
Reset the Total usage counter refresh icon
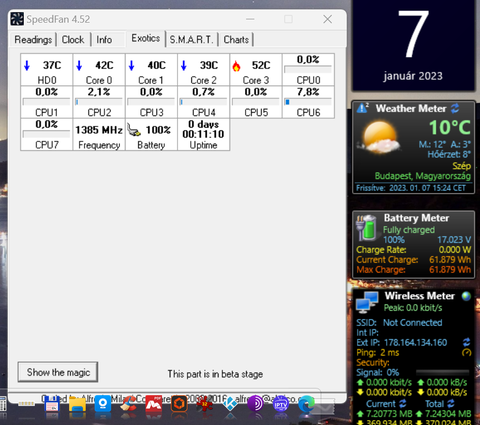451,403
